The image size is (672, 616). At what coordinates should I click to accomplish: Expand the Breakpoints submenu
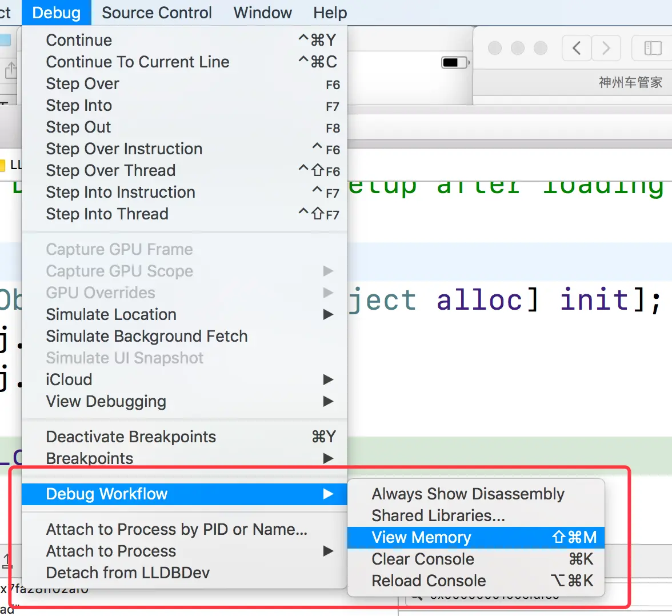pos(184,459)
